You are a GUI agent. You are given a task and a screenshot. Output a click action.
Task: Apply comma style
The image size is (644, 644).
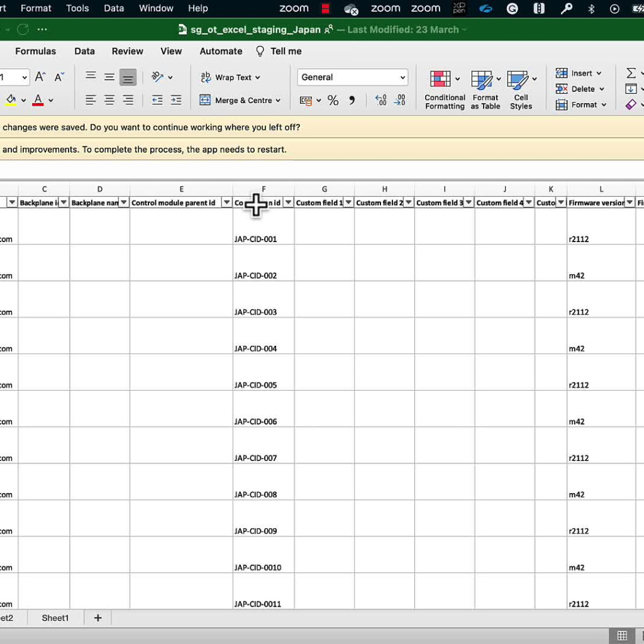coord(352,100)
